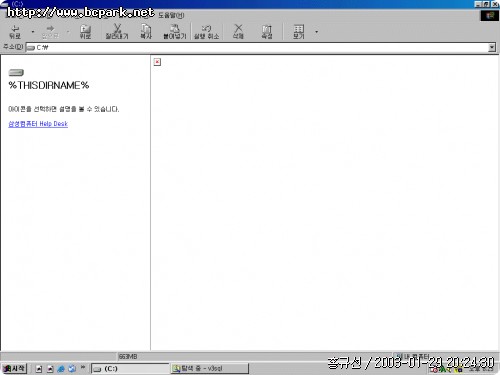Open the 시작 Start menu
The image size is (500, 375).
pyautogui.click(x=14, y=368)
